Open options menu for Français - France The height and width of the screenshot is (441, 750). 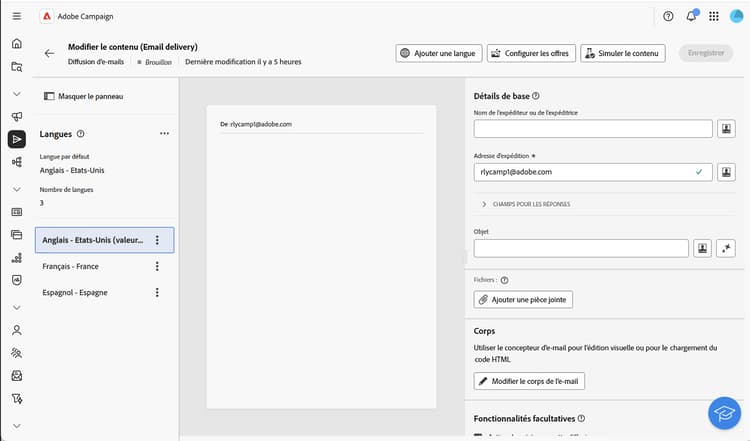pyautogui.click(x=157, y=266)
